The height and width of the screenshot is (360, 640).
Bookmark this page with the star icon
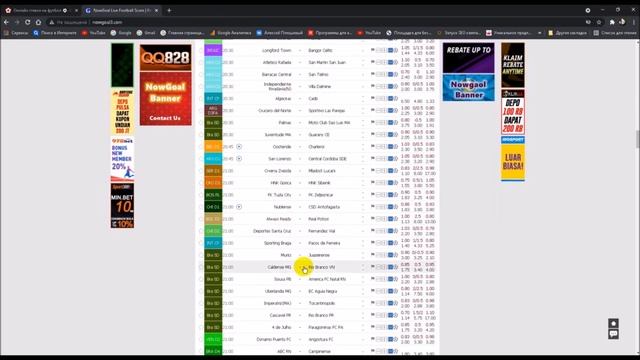(x=599, y=22)
